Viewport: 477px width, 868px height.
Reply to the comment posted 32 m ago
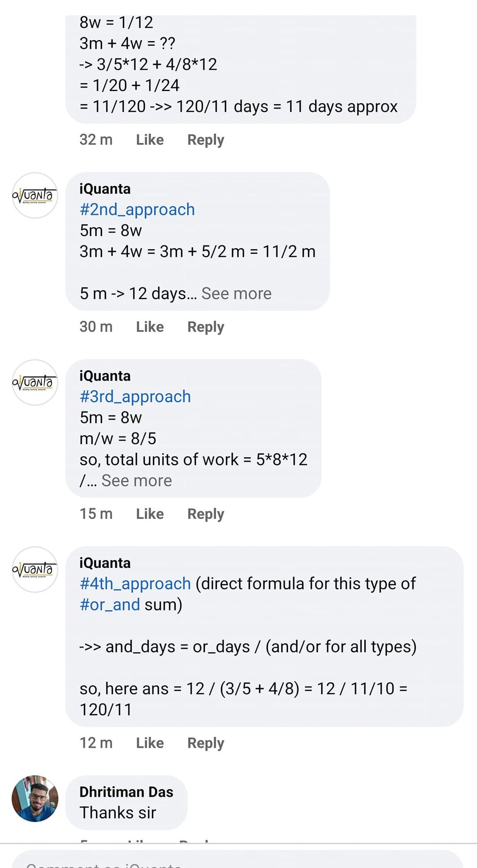coord(205,140)
